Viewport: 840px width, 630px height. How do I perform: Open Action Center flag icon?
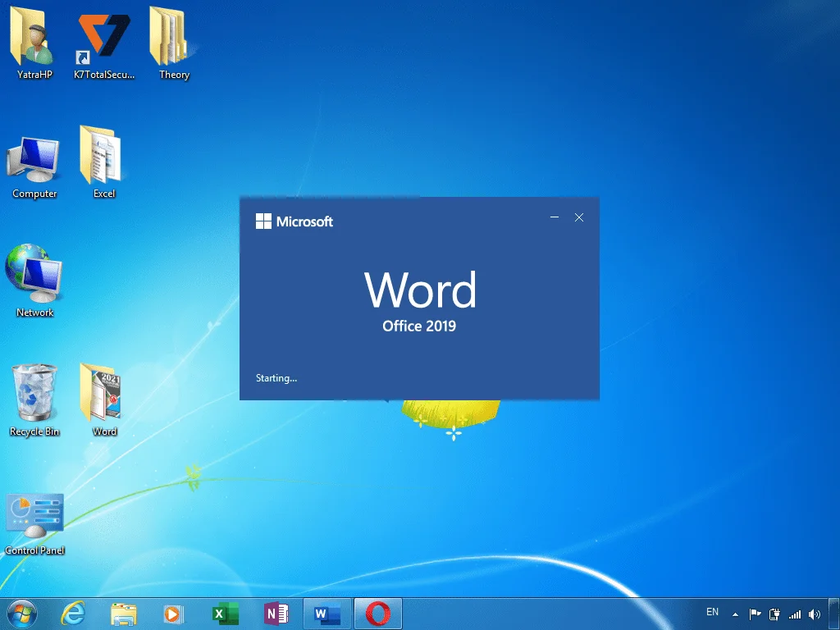click(x=755, y=614)
